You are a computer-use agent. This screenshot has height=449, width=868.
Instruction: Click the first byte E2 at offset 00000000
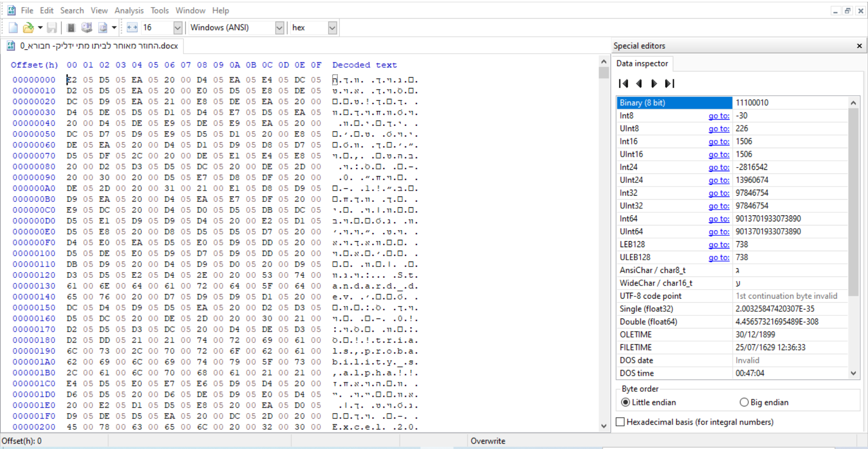tap(72, 80)
